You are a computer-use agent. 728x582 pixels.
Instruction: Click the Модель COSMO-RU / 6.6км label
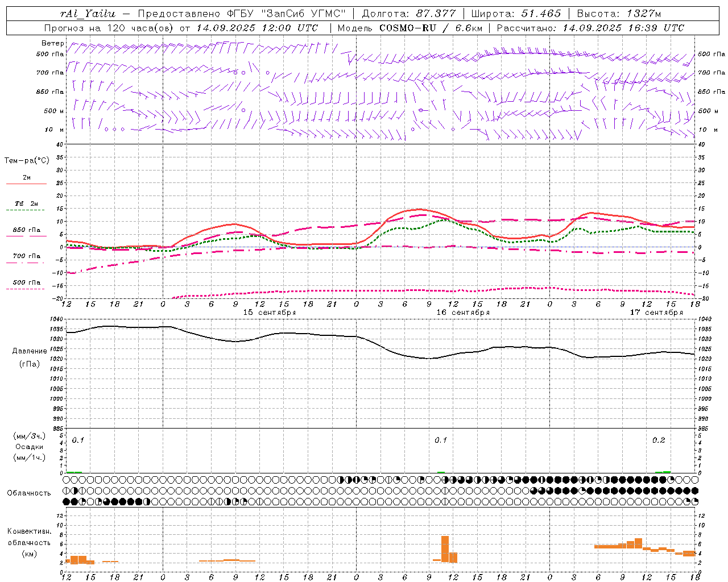(410, 28)
